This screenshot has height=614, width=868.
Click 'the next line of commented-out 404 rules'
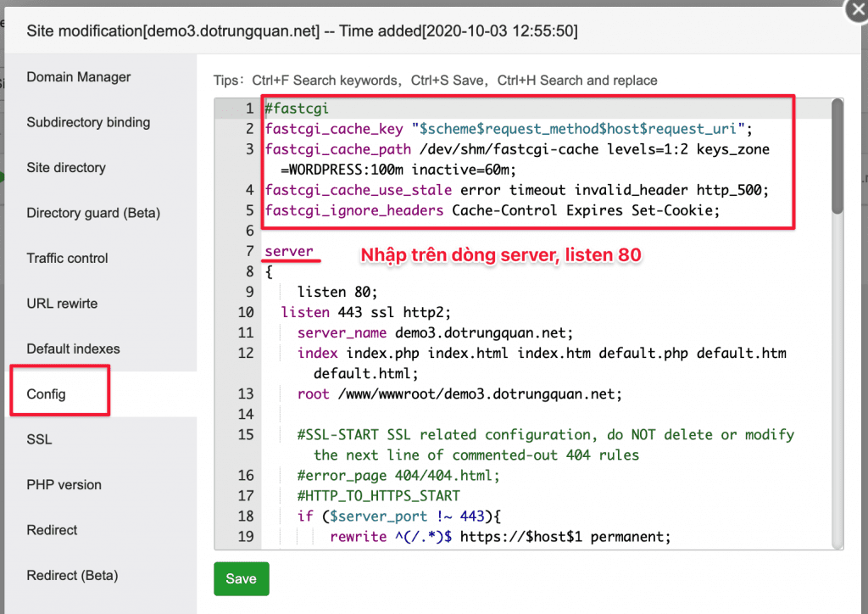point(476,455)
